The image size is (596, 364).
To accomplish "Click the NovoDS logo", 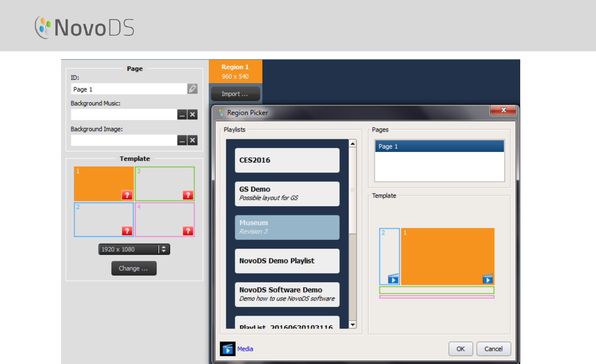I will [x=84, y=27].
